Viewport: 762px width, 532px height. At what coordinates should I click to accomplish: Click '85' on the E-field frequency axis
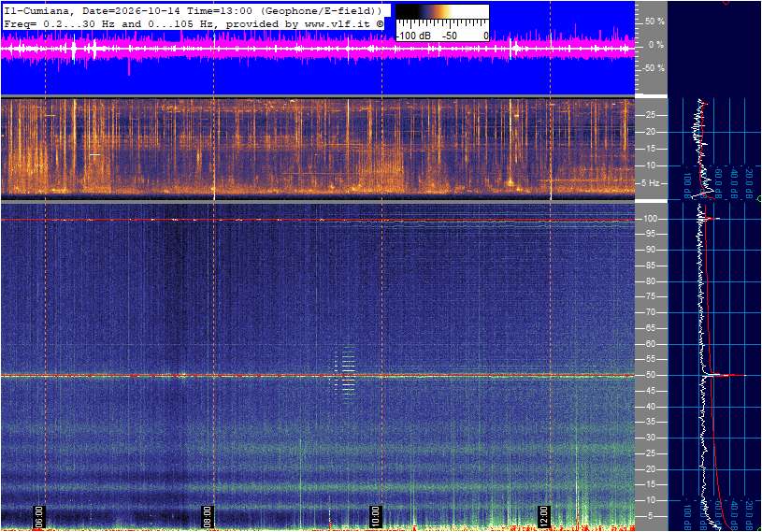pyautogui.click(x=650, y=266)
